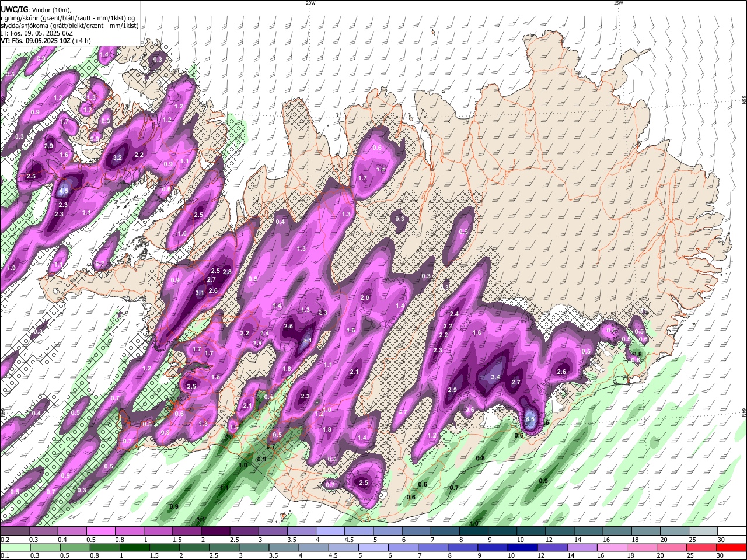Click the top-row legend swatch labeled 16
Screen dimensions: 747x560
coord(617,531)
